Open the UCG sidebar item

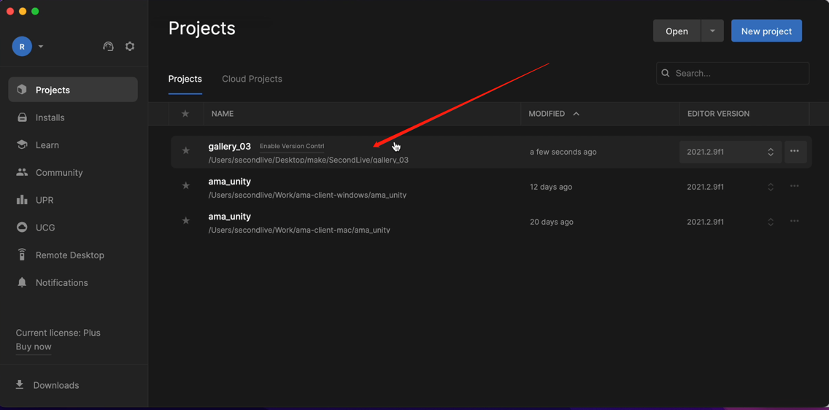(45, 227)
